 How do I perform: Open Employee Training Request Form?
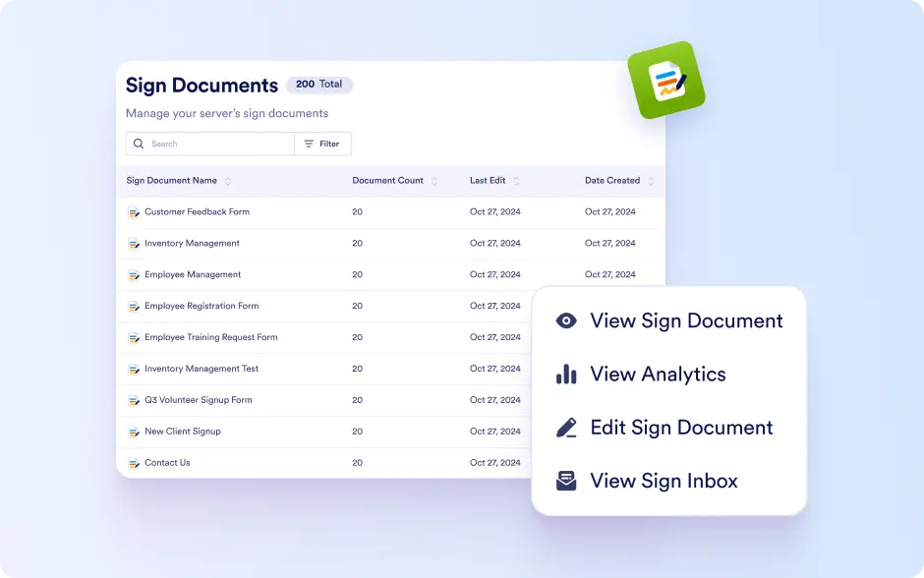pyautogui.click(x=211, y=337)
